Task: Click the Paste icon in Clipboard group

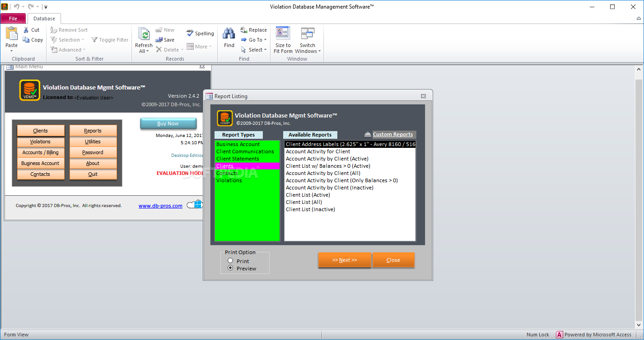Action: coord(12,34)
